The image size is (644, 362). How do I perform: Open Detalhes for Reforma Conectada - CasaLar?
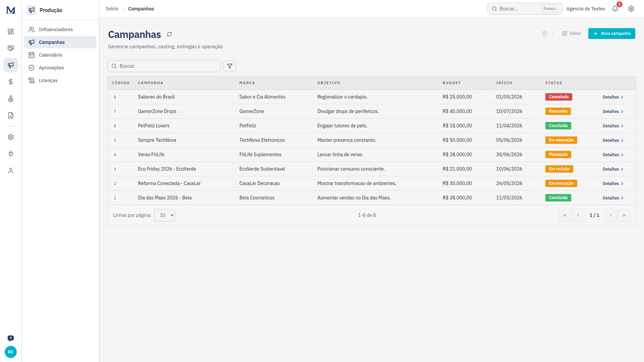(613, 184)
